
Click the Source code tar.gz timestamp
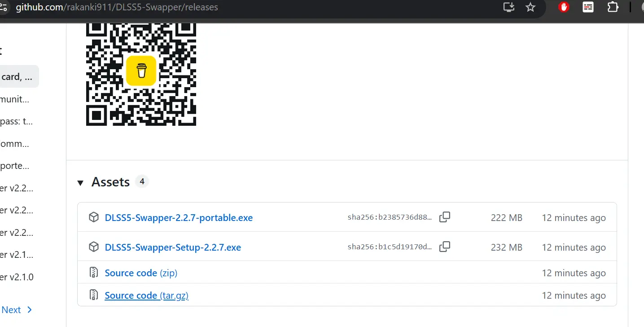click(x=574, y=296)
